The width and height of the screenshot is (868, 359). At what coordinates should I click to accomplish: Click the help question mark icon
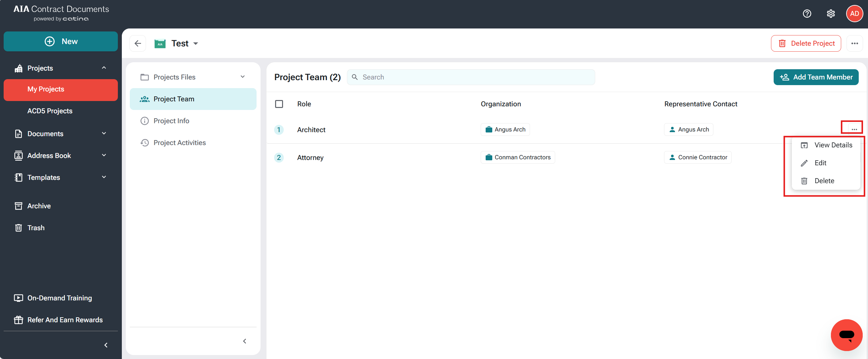click(x=807, y=14)
